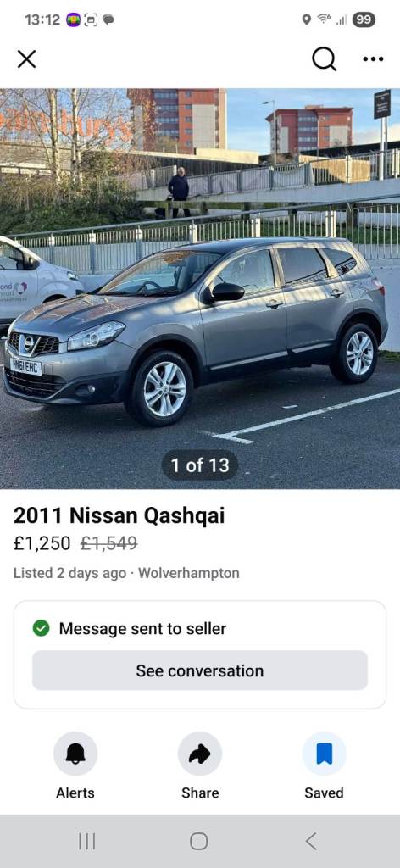Open the three-dot more options menu
This screenshot has width=400, height=868.
point(374,59)
